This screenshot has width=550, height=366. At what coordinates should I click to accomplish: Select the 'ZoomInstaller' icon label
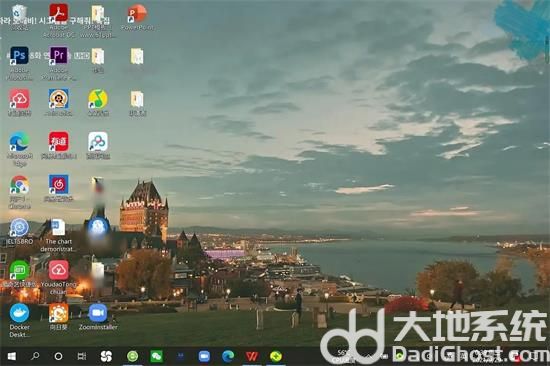pyautogui.click(x=98, y=327)
